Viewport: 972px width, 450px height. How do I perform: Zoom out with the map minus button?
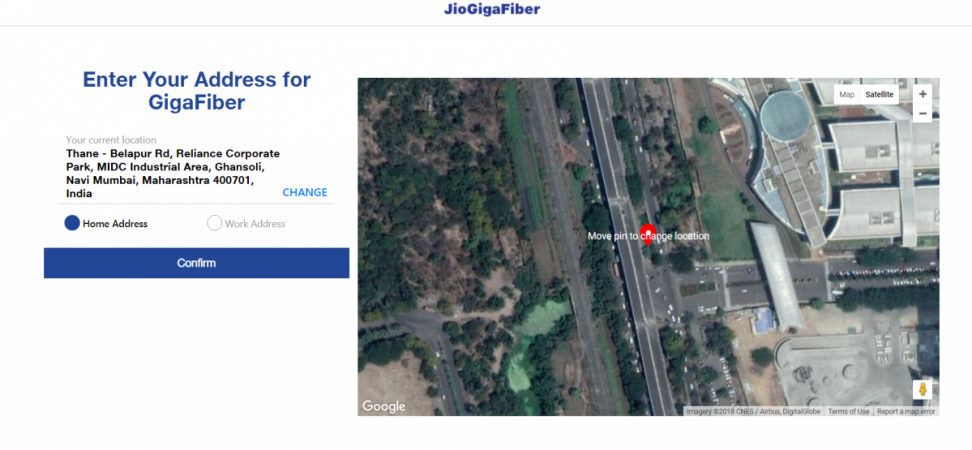pos(922,113)
